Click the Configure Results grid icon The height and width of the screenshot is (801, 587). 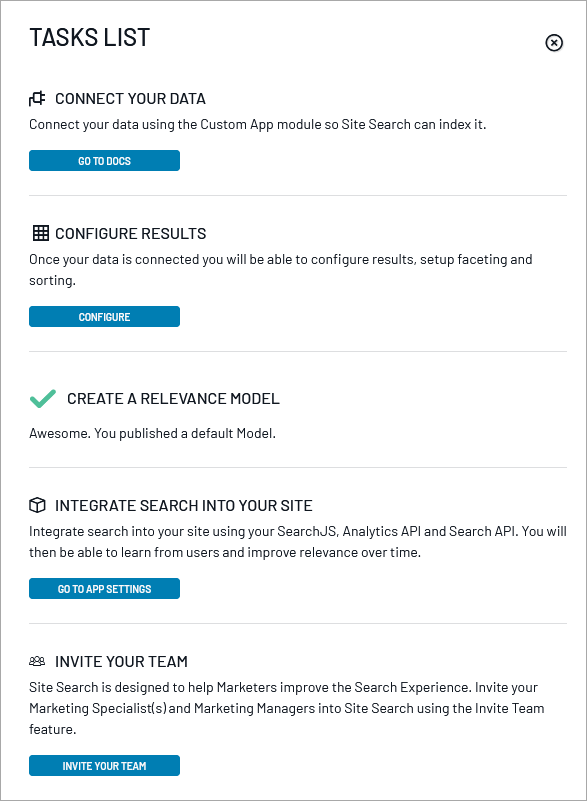[x=40, y=233]
